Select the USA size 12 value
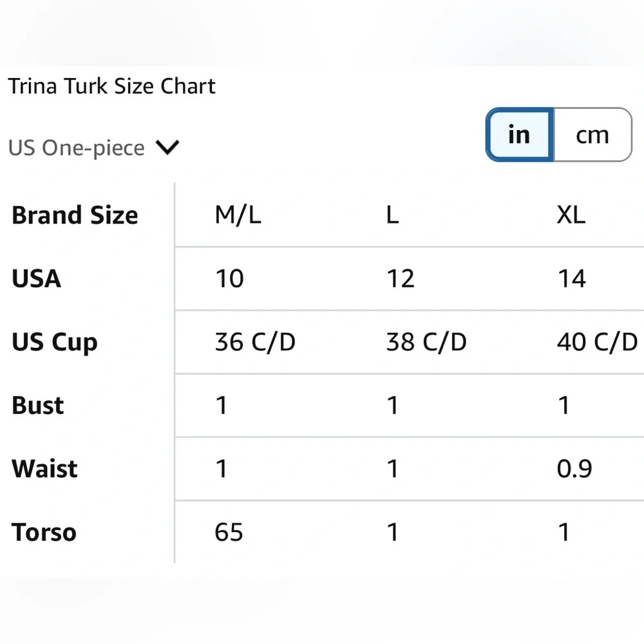 pyautogui.click(x=401, y=279)
